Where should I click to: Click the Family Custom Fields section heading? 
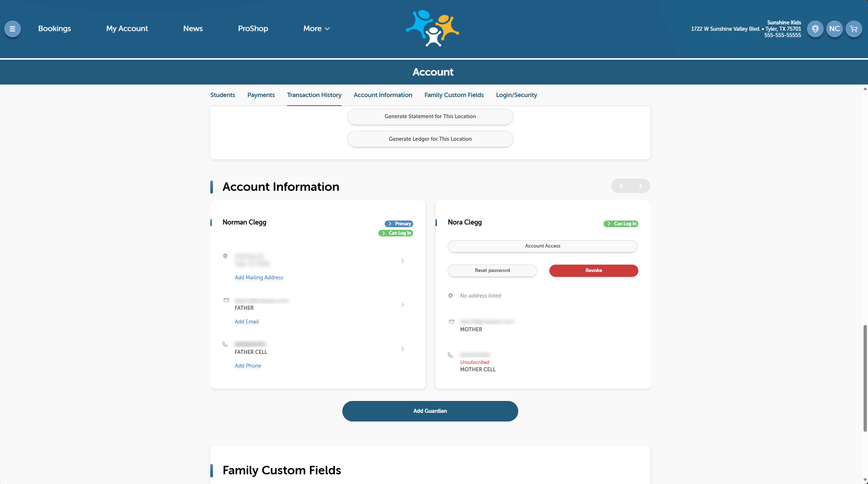point(282,470)
